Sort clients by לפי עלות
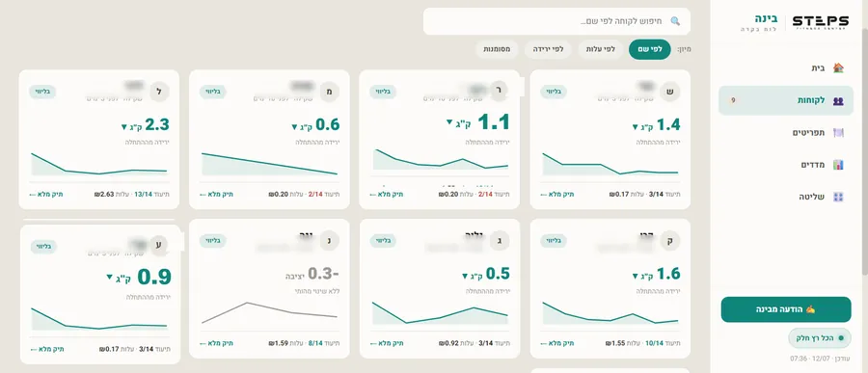The width and height of the screenshot is (868, 373). click(x=601, y=49)
